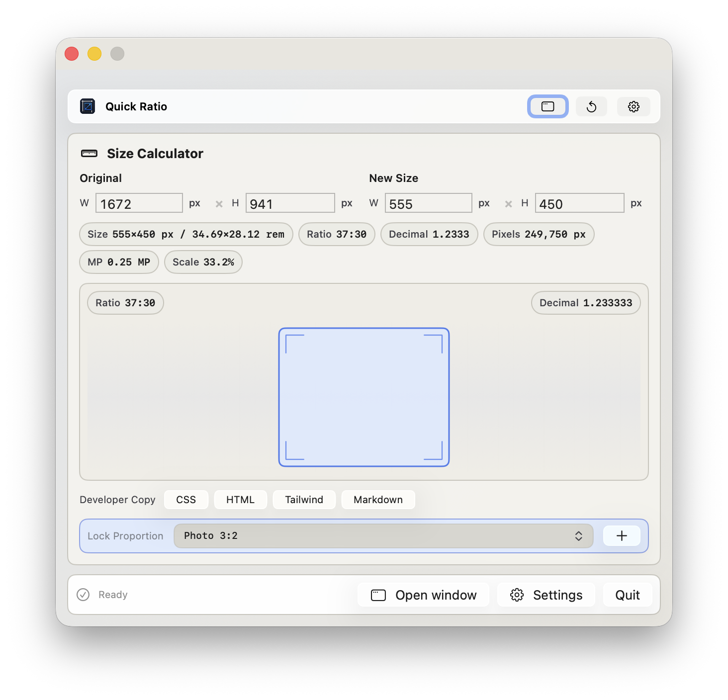
Task: Click the Settings button in footer
Action: [x=546, y=595]
